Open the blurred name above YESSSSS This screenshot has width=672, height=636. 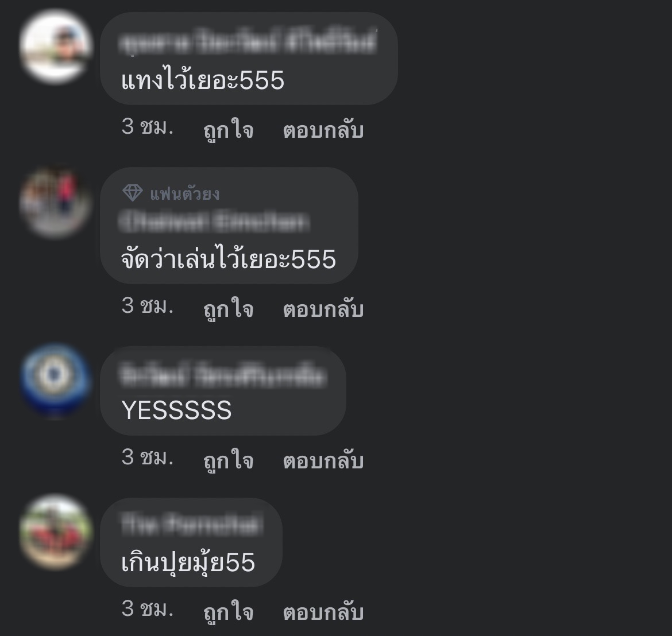point(223,375)
